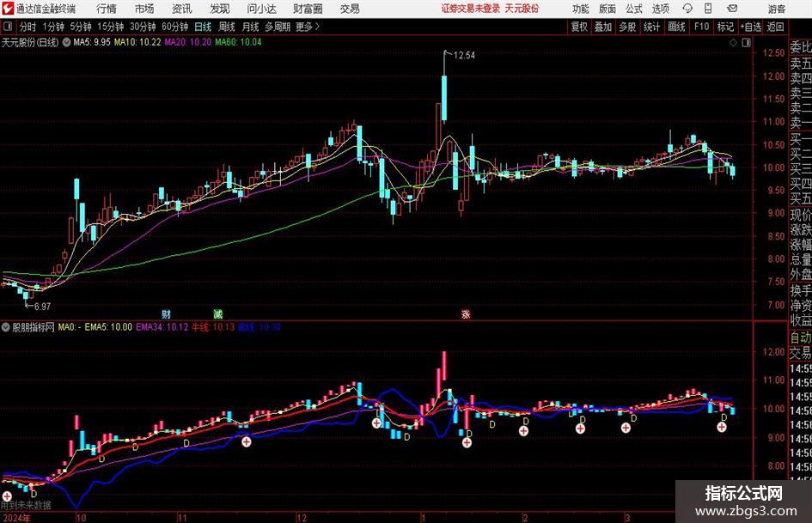Switch to the 5分钟 period tab
Image resolution: width=812 pixels, height=523 pixels.
[81, 27]
